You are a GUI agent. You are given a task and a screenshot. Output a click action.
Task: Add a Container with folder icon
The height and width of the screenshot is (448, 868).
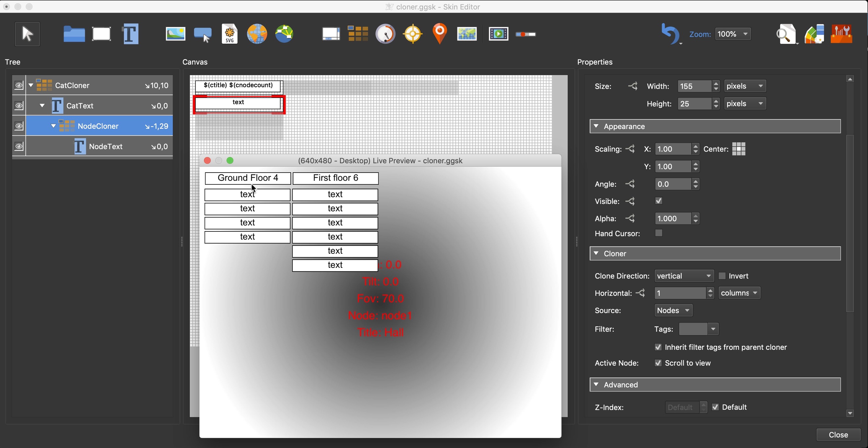point(74,34)
